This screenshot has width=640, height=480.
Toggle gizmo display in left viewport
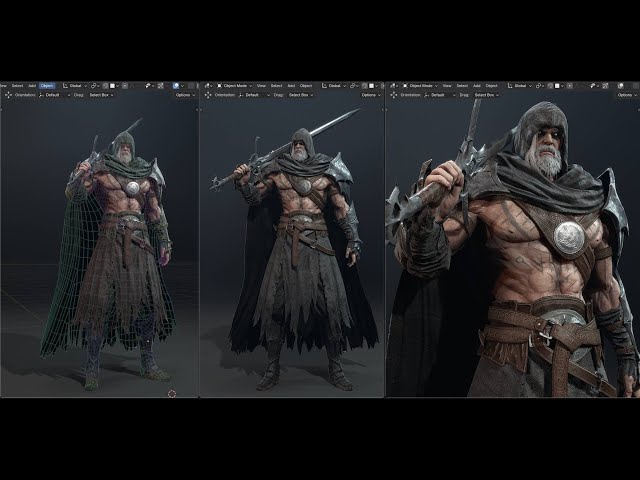[x=160, y=86]
